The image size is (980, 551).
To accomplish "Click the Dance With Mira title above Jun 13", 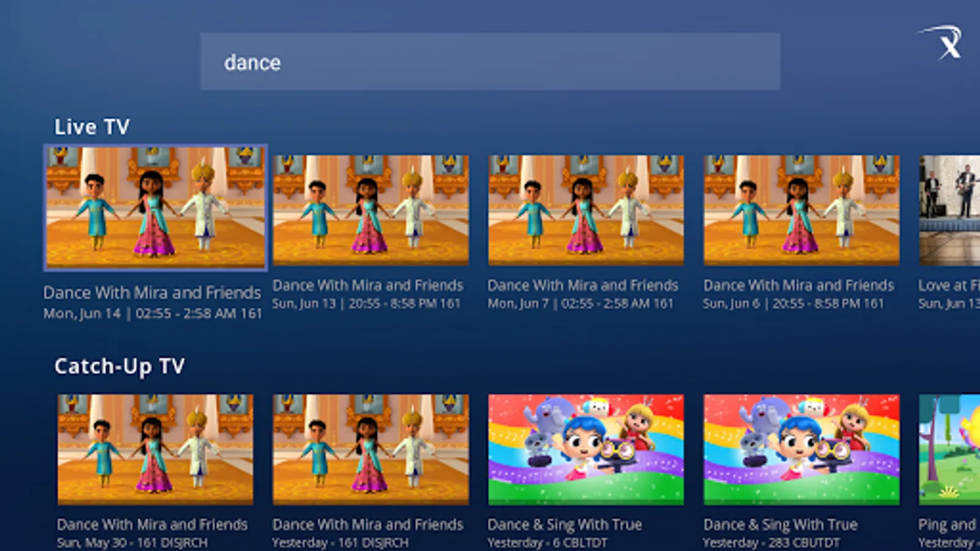I will point(367,285).
